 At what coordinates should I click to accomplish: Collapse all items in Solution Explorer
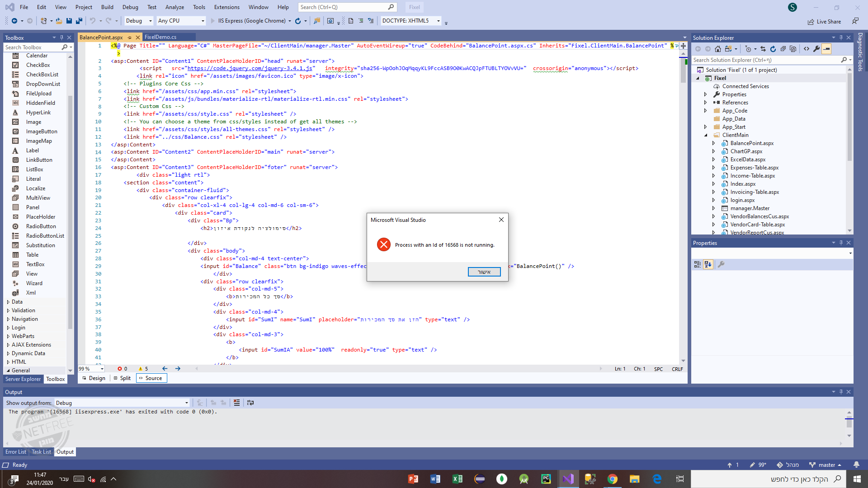pyautogui.click(x=783, y=49)
